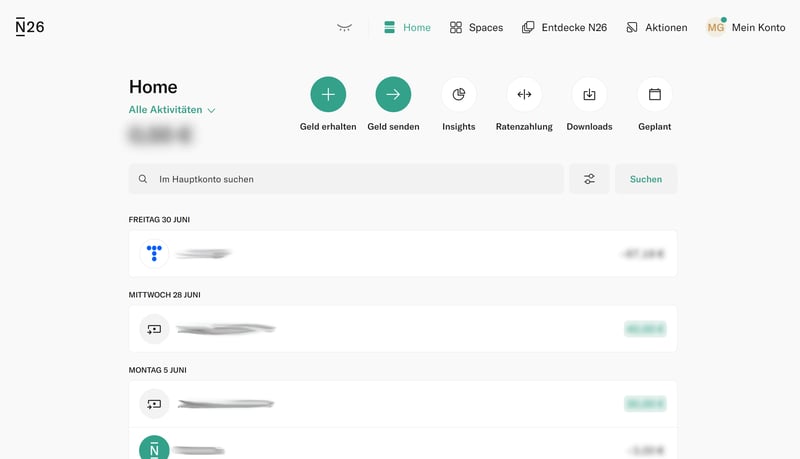The width and height of the screenshot is (800, 459).
Task: Open Mein Konto profile avatar
Action: pos(716,27)
